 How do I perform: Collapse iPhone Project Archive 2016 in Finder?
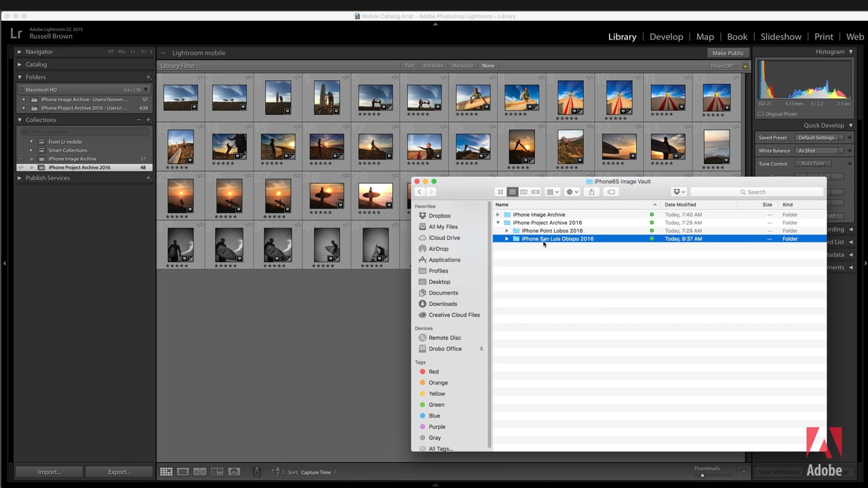(x=498, y=223)
